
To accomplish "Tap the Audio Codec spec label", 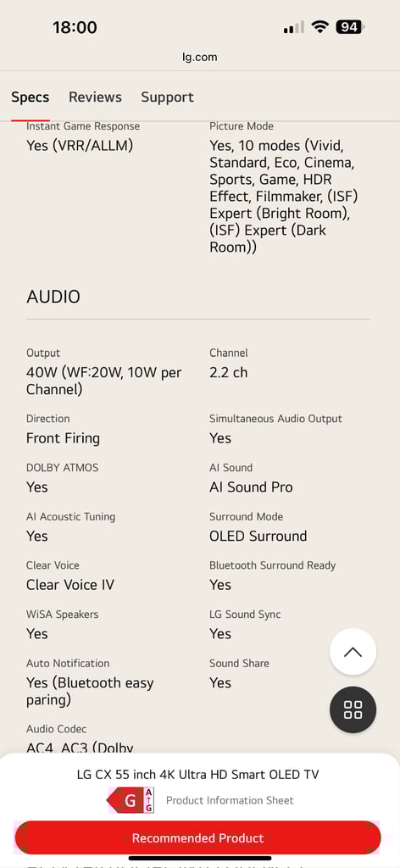I will point(57,729).
